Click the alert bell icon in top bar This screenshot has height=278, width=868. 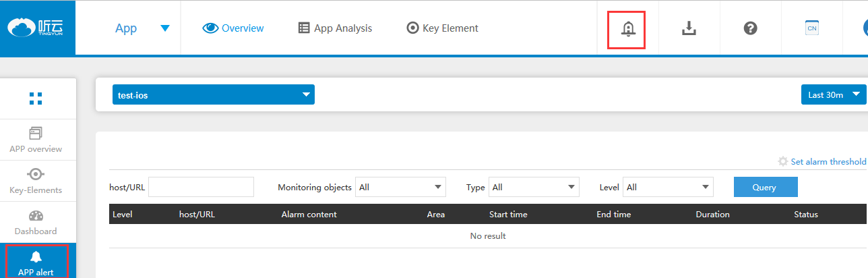coord(627,29)
